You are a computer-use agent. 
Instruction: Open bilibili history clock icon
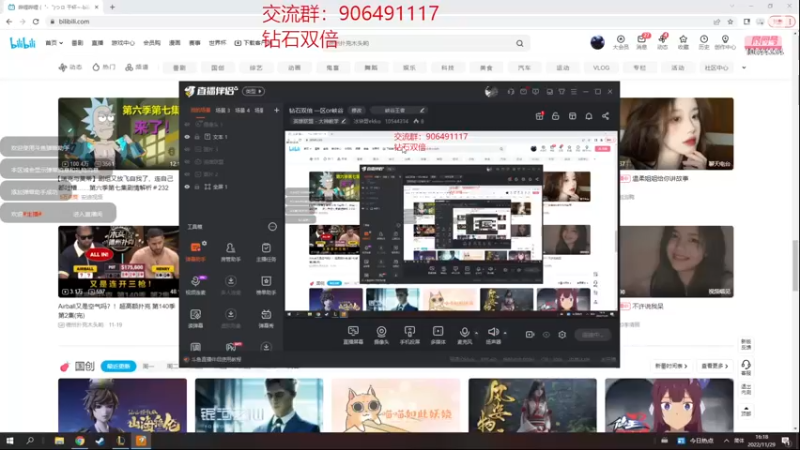pos(704,42)
